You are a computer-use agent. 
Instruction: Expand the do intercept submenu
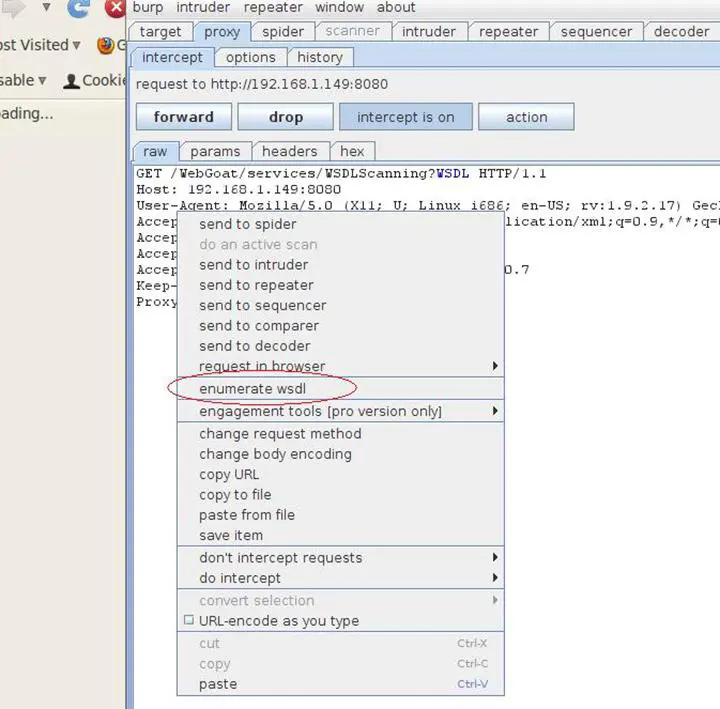pos(495,578)
